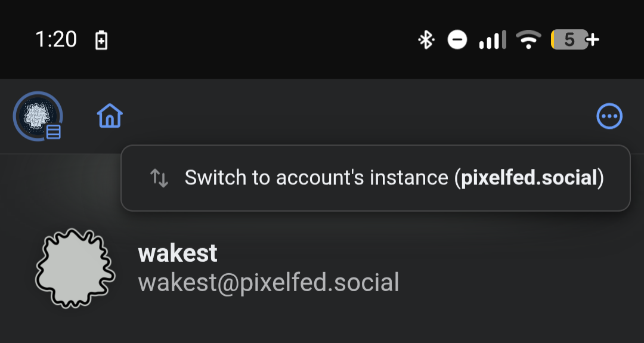Tap the list badge on the account avatar
Viewport: 644px width, 343px height.
pyautogui.click(x=54, y=131)
